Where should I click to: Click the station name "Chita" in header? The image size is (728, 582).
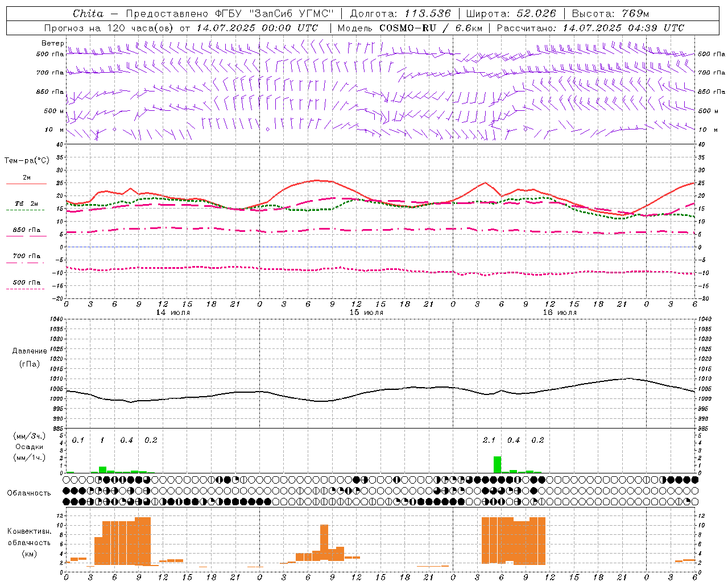(x=88, y=14)
